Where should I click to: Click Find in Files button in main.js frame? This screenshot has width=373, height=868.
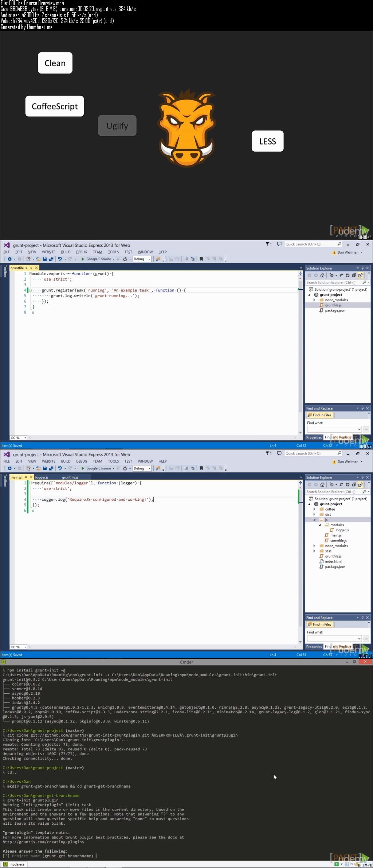click(319, 624)
